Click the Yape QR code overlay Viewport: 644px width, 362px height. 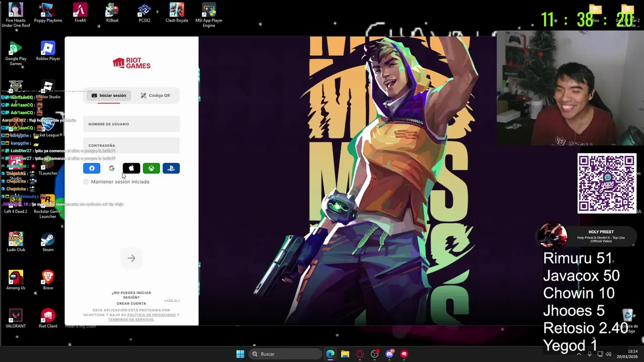[607, 184]
